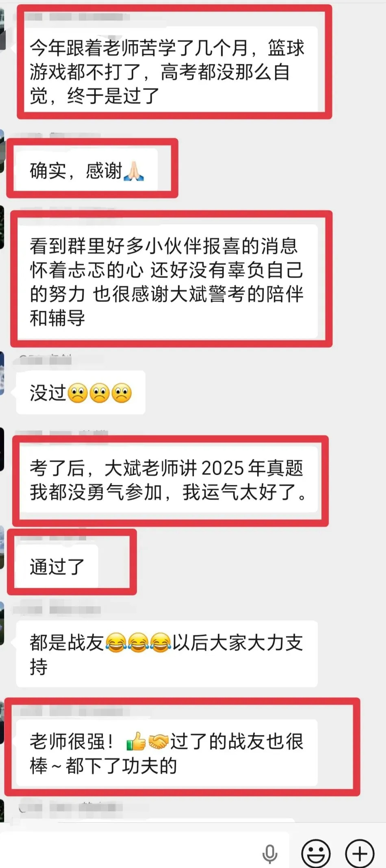Tap the 老师很强 message bubble

pyautogui.click(x=167, y=753)
